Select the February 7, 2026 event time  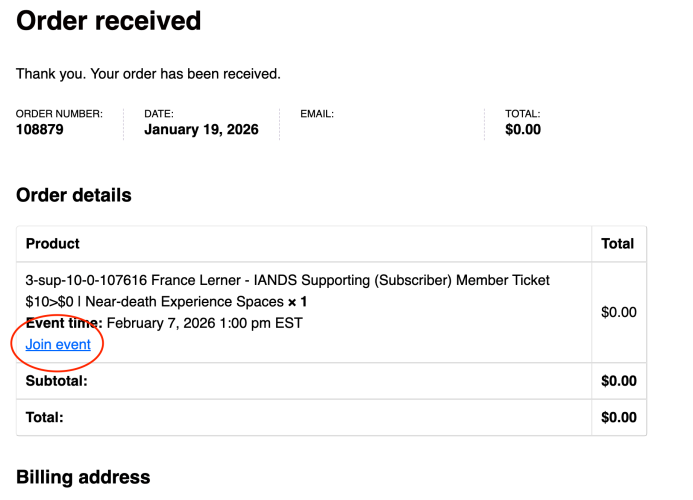pyautogui.click(x=204, y=323)
